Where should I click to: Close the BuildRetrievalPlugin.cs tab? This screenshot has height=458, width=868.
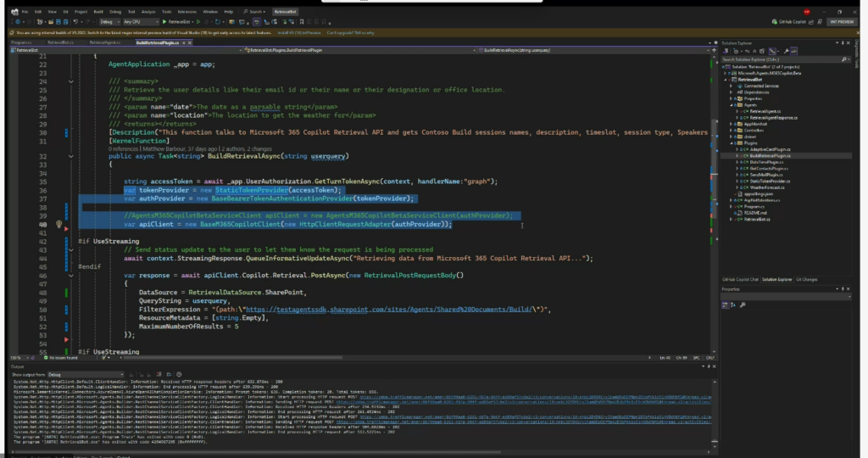click(x=190, y=42)
